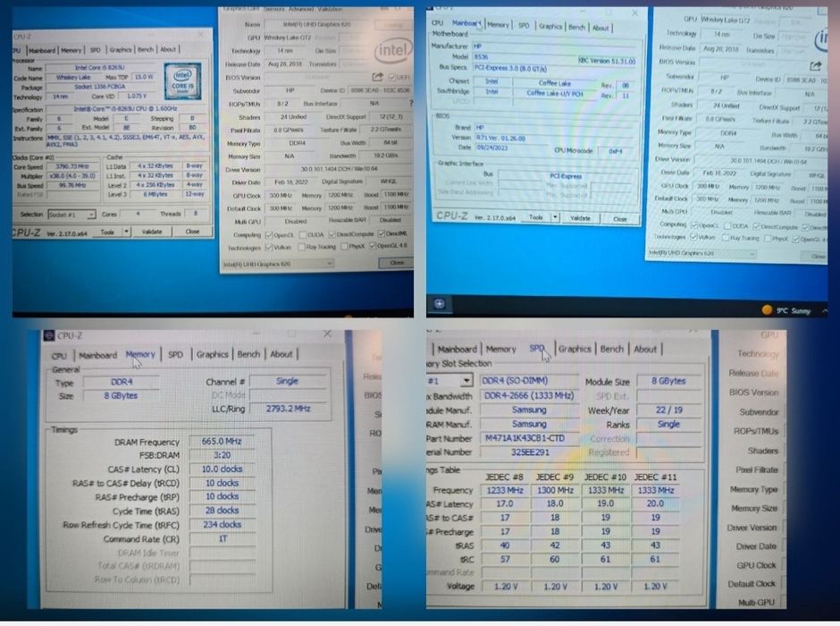Click Validate button in CPU tab window

click(152, 232)
